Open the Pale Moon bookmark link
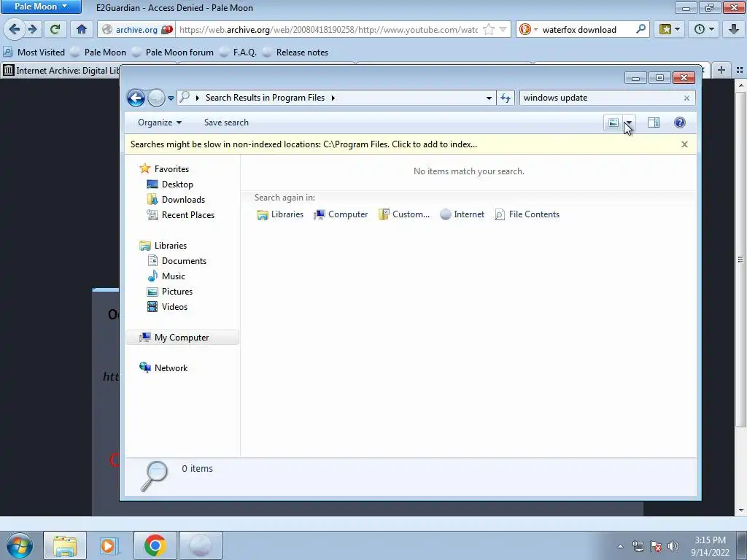Viewport: 747px width, 560px height. 98,52
